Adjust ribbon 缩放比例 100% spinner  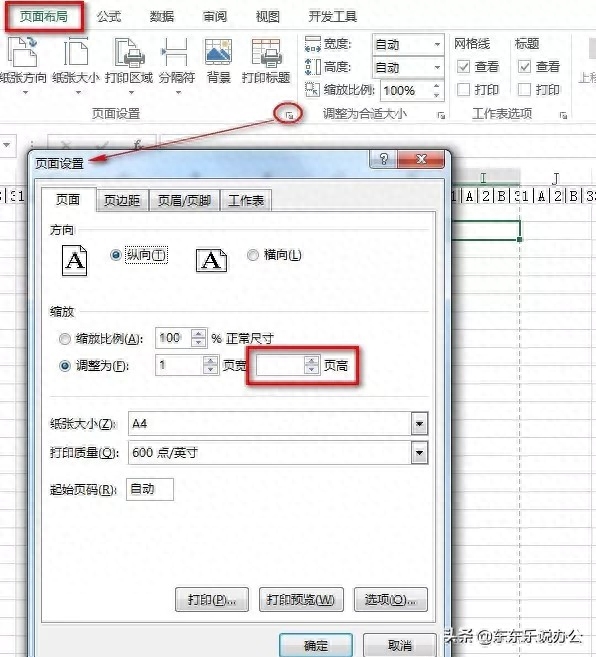[x=436, y=90]
